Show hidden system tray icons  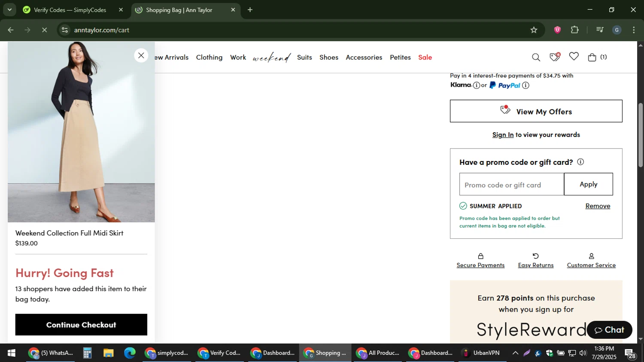tap(515, 353)
